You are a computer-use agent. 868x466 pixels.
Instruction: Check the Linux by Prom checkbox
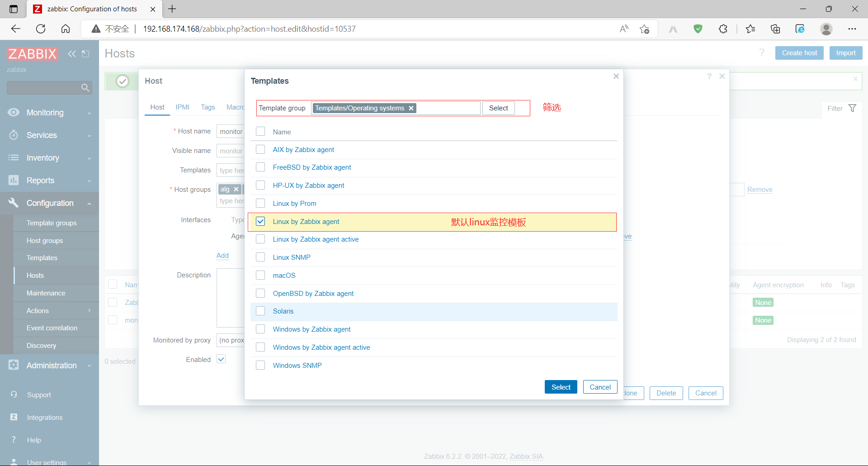coord(260,203)
